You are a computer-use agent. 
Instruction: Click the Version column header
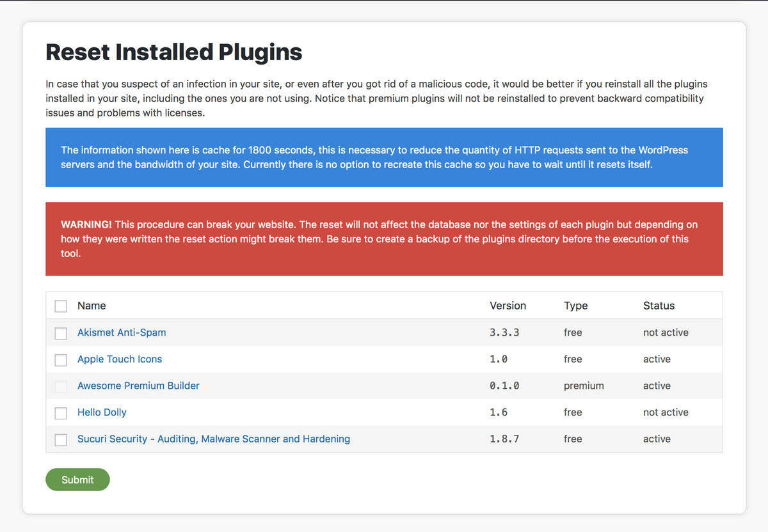(x=508, y=306)
